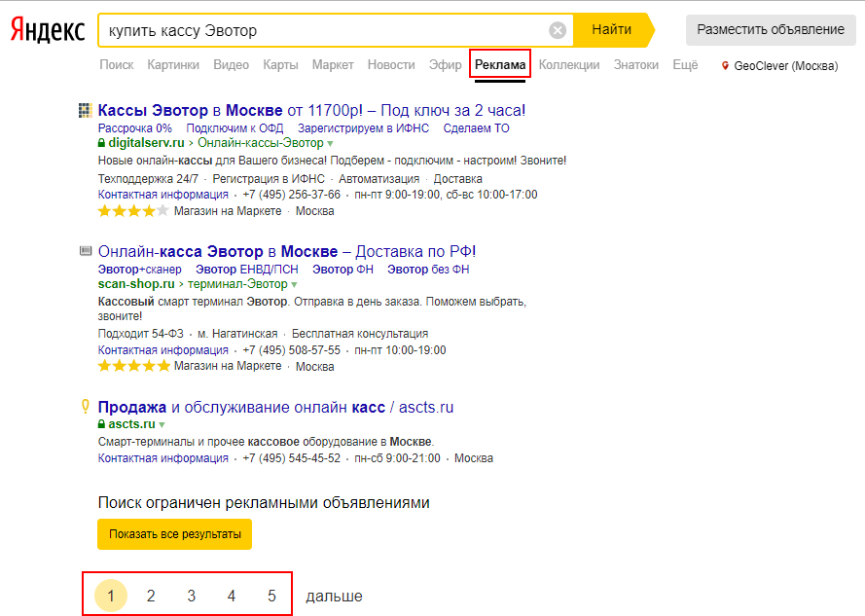Click the Подключим к ОФД sitelink
865x616 pixels.
(x=235, y=128)
